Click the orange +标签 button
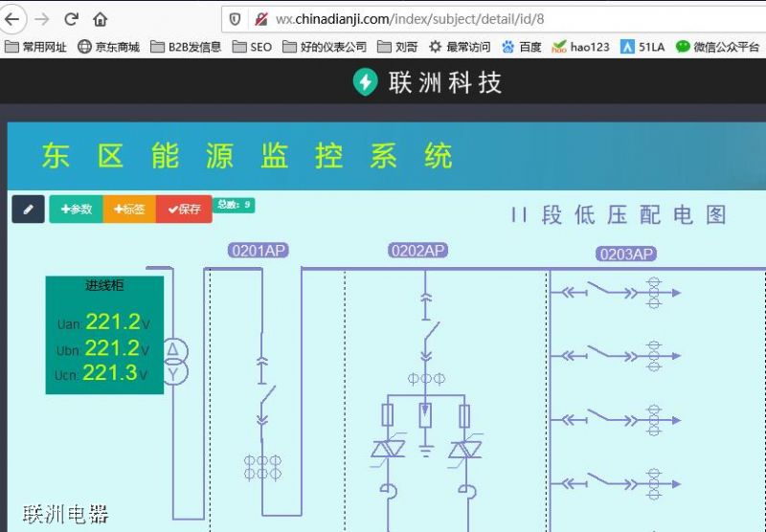Image resolution: width=766 pixels, height=532 pixels. (x=129, y=209)
